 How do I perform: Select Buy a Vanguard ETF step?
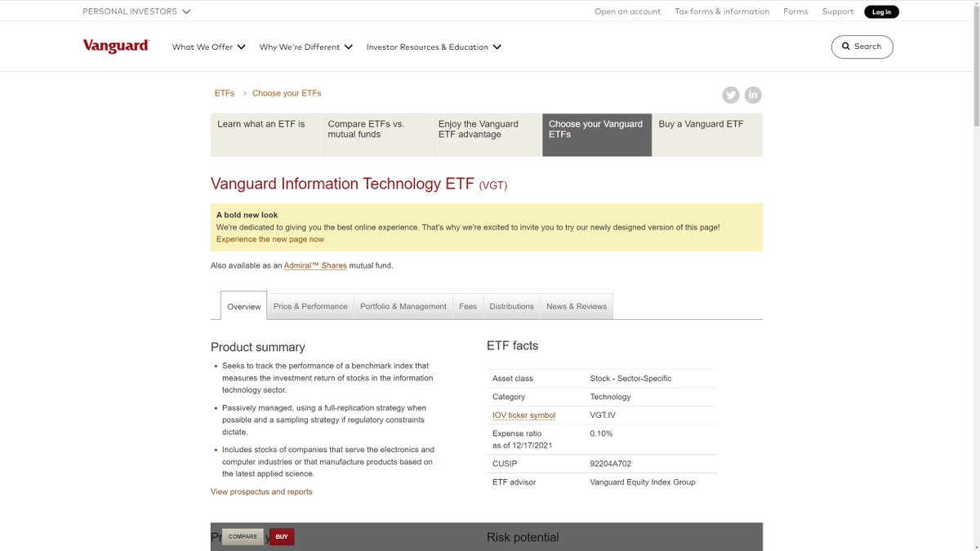tap(707, 135)
